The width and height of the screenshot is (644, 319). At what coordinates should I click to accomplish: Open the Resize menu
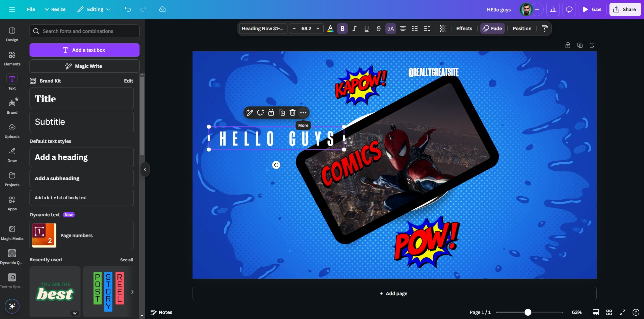55,9
